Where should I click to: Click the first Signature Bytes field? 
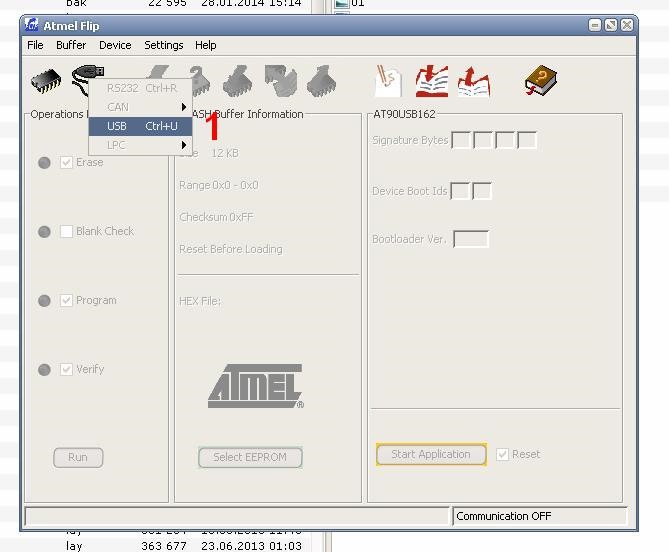click(461, 140)
